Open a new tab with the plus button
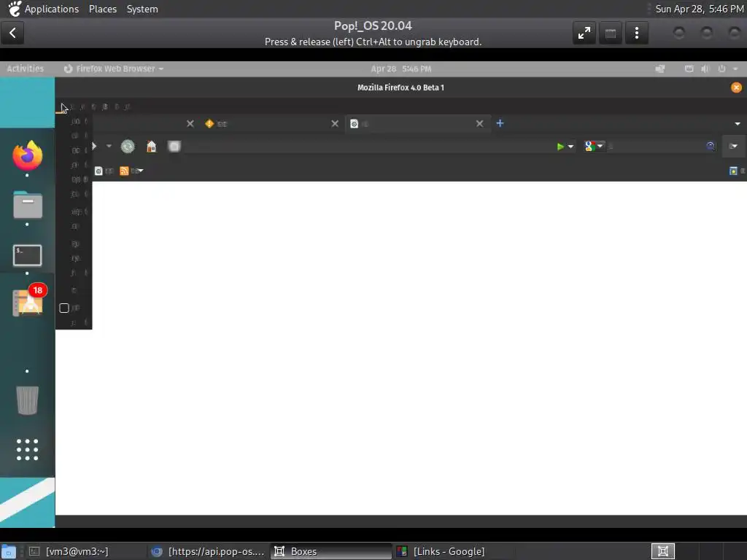The image size is (747, 560). point(500,123)
